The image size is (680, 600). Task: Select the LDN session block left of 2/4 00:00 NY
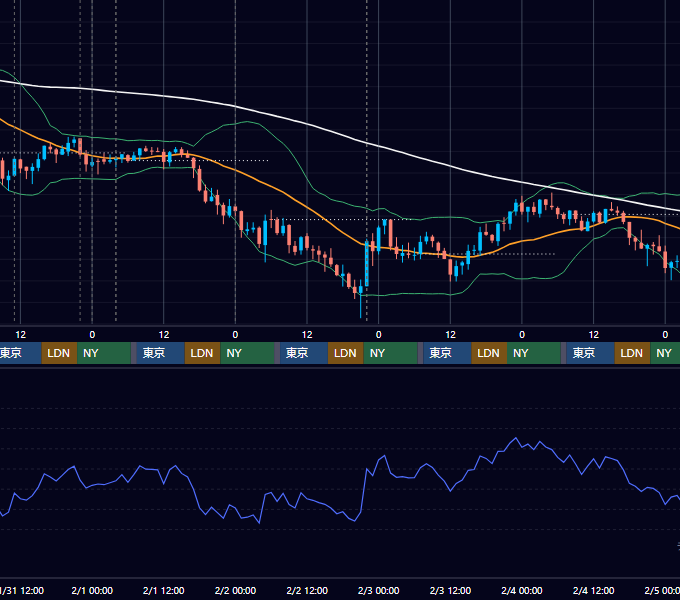pyautogui.click(x=489, y=353)
